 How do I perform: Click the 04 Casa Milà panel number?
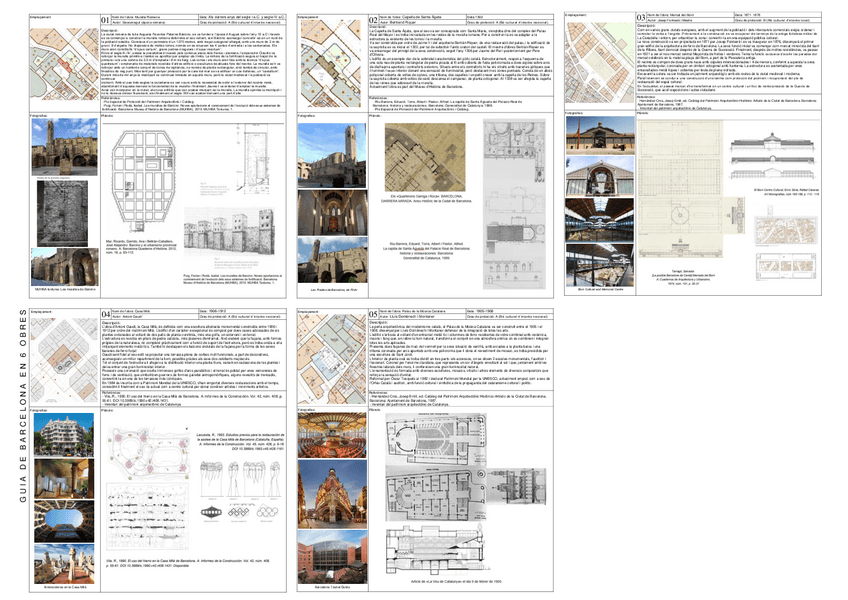pyautogui.click(x=105, y=314)
